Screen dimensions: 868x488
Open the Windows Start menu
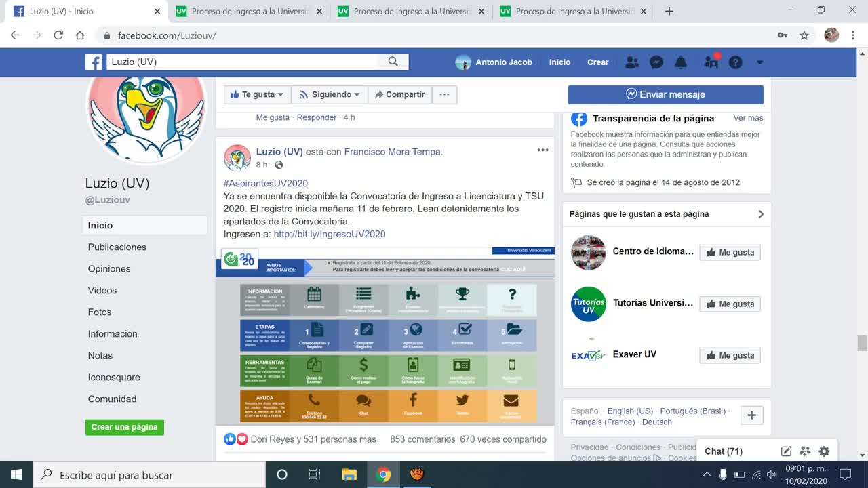(x=16, y=474)
